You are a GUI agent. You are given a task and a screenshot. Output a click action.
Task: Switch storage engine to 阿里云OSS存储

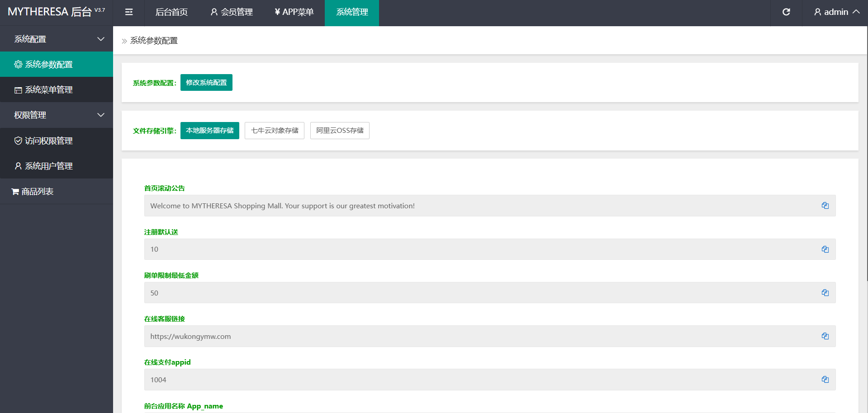[340, 131]
